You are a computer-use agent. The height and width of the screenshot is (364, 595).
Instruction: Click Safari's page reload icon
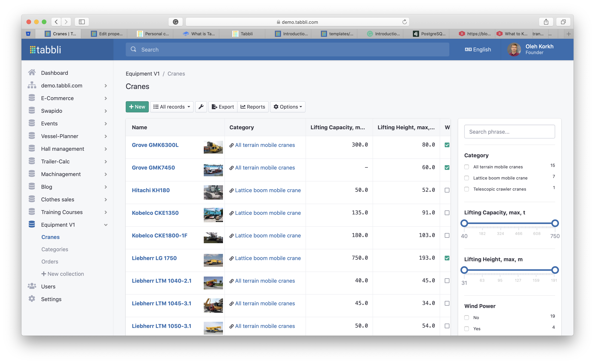(404, 22)
